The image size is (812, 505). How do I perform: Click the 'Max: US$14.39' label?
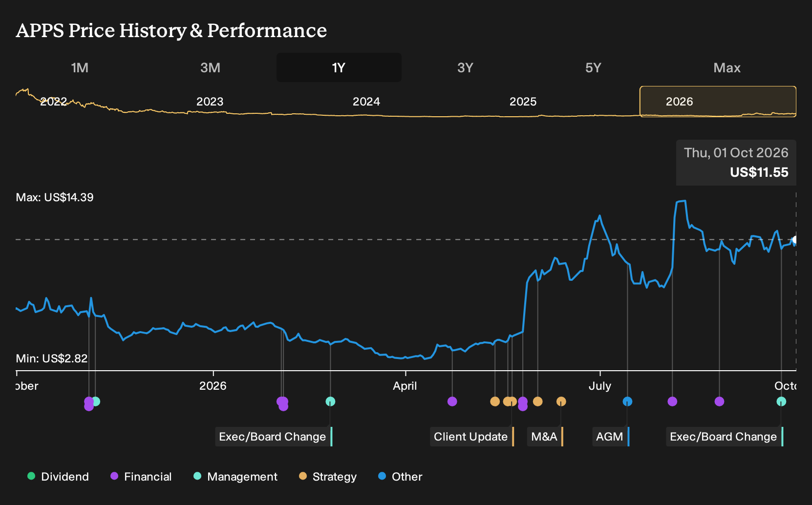(55, 197)
